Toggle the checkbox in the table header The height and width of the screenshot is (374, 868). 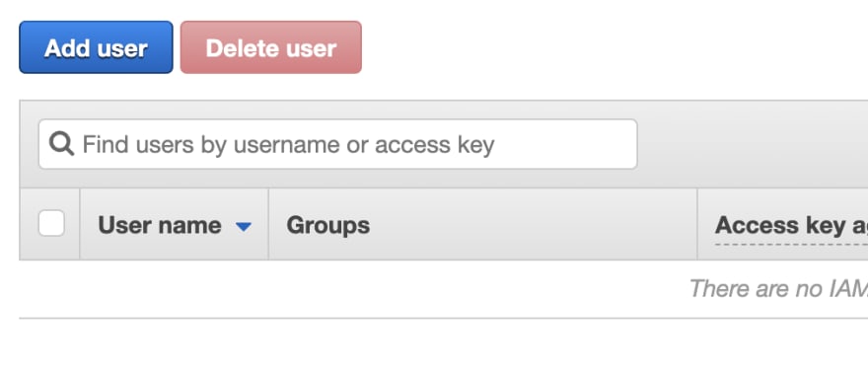pyautogui.click(x=51, y=224)
